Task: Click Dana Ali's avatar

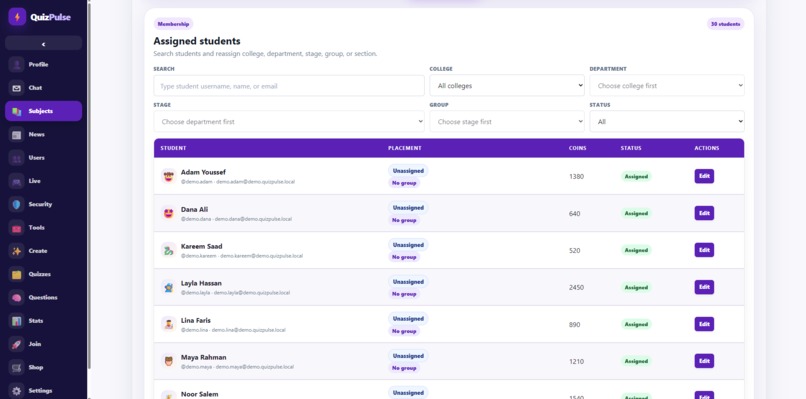Action: [x=169, y=213]
